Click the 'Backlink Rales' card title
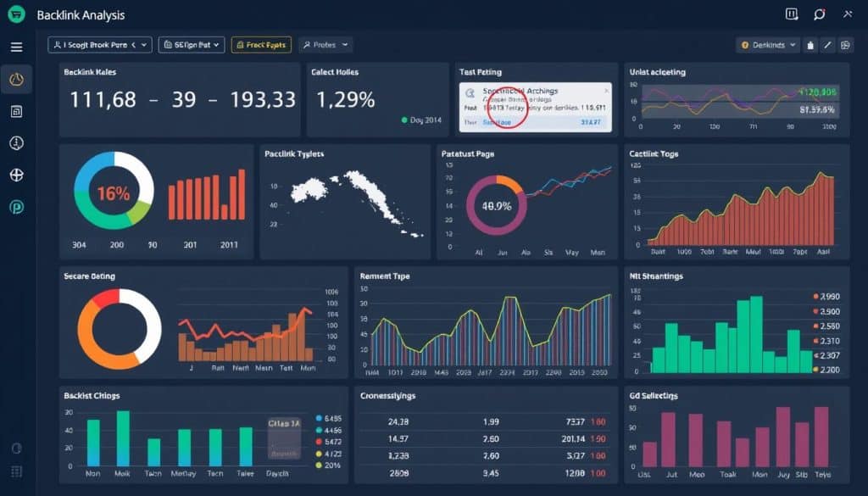868x496 pixels. point(90,72)
